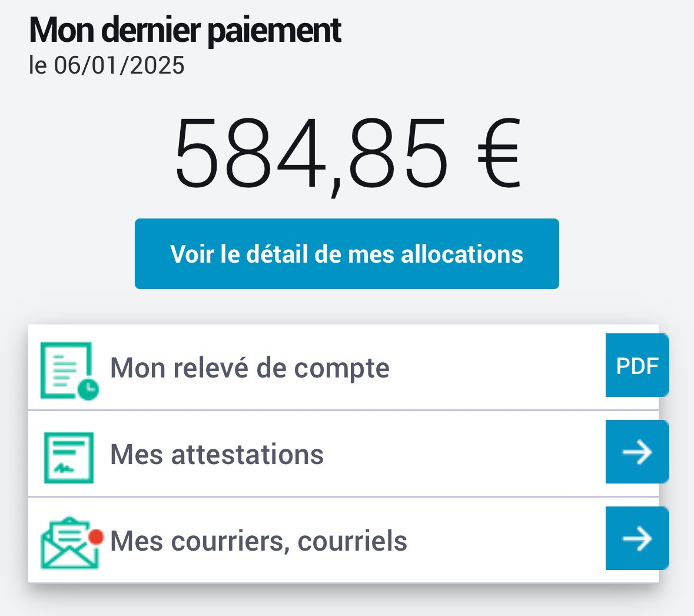Select the Mon dernier paiement heading
Screen dimensions: 694x616
coord(185,30)
